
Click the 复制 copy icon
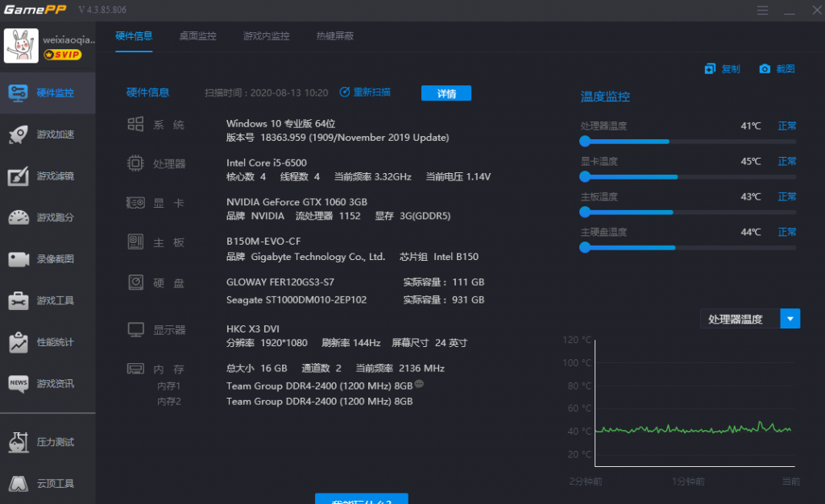pyautogui.click(x=710, y=69)
